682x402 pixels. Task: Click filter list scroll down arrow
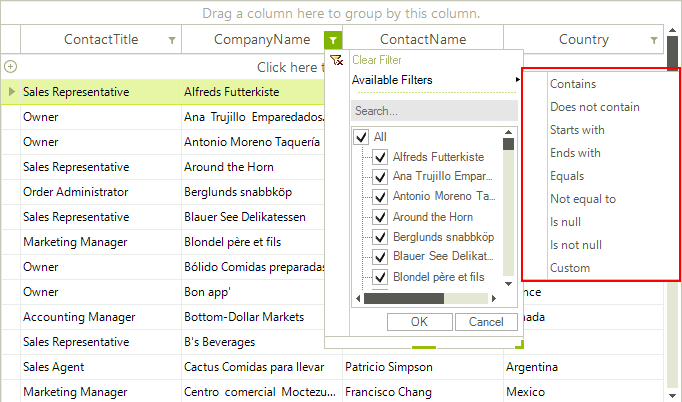508,284
